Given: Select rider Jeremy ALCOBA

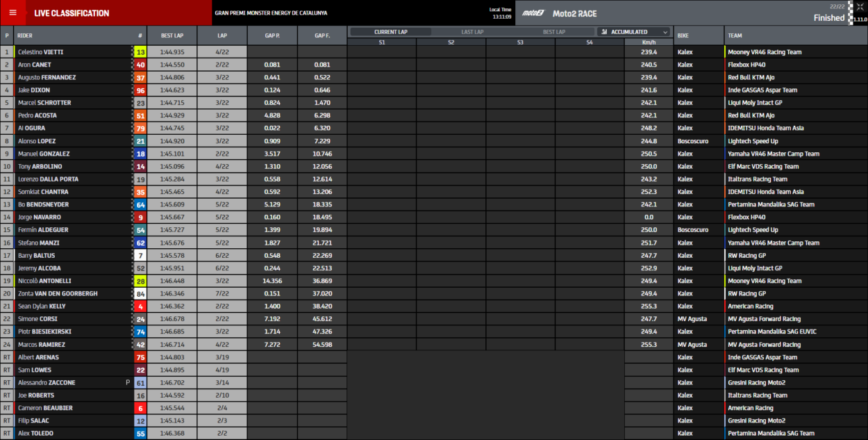Looking at the screenshot, I should click(x=40, y=268).
